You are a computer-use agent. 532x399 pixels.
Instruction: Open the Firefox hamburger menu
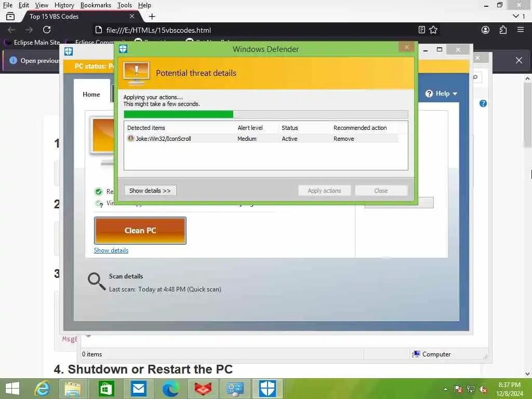pyautogui.click(x=521, y=30)
